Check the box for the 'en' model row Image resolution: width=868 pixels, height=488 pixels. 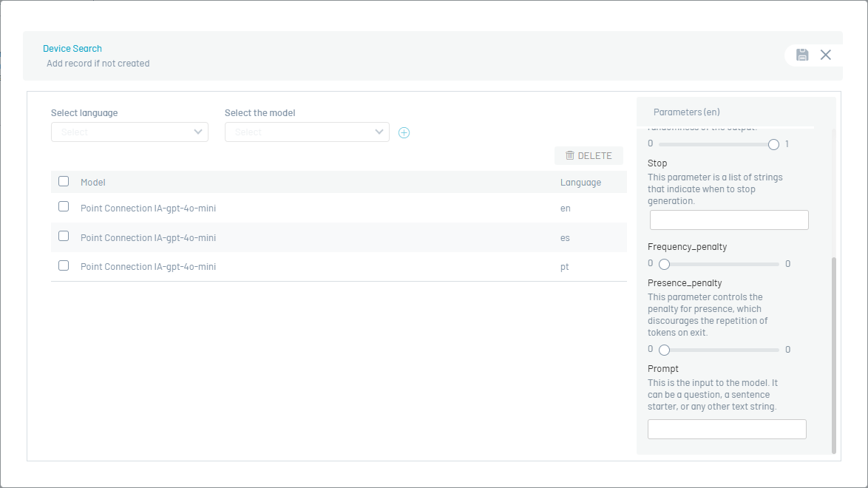pyautogui.click(x=64, y=207)
